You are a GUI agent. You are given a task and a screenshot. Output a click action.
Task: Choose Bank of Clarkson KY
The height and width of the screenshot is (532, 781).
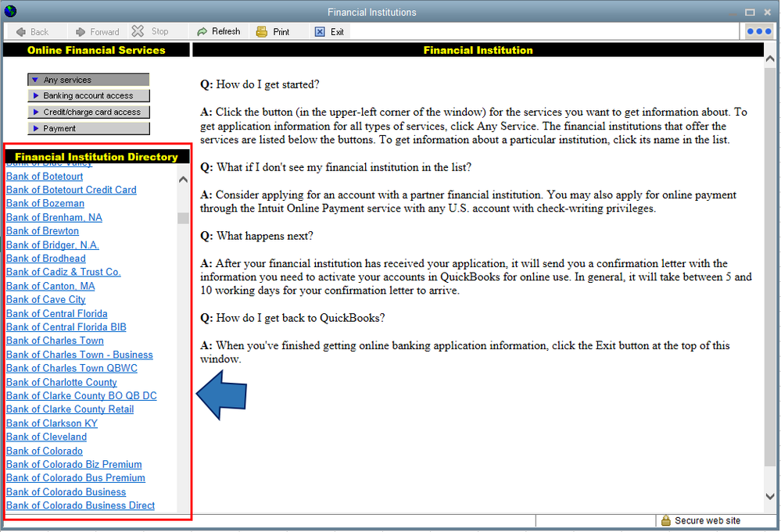[x=52, y=423]
